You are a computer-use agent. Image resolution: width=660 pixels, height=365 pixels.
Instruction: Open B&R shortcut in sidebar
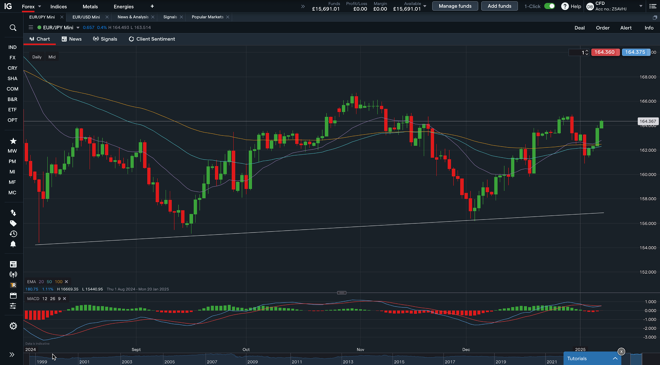pos(12,99)
